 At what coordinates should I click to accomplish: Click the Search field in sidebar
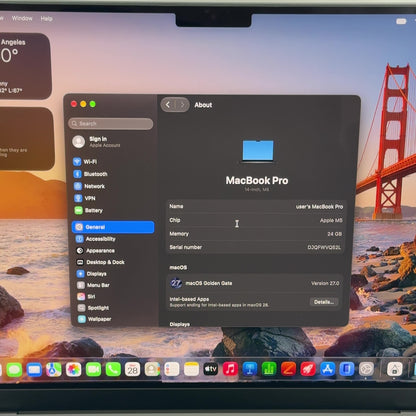click(111, 124)
